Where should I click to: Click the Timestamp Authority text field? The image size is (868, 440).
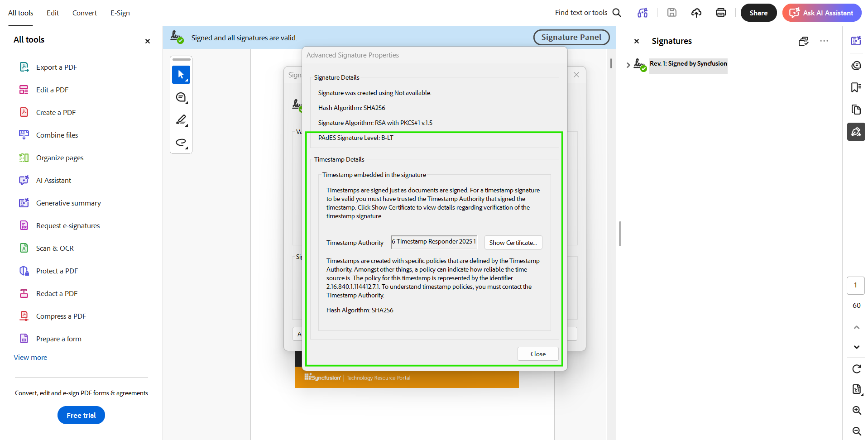pyautogui.click(x=434, y=242)
